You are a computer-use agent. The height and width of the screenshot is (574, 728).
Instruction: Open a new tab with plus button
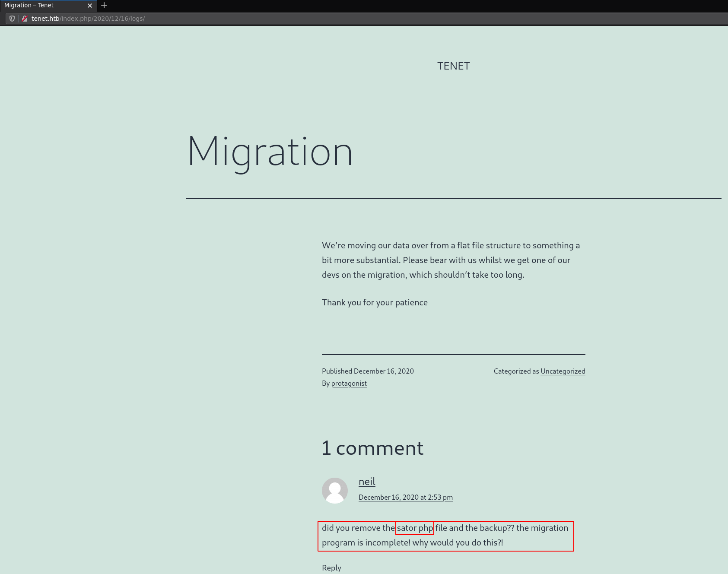(104, 6)
